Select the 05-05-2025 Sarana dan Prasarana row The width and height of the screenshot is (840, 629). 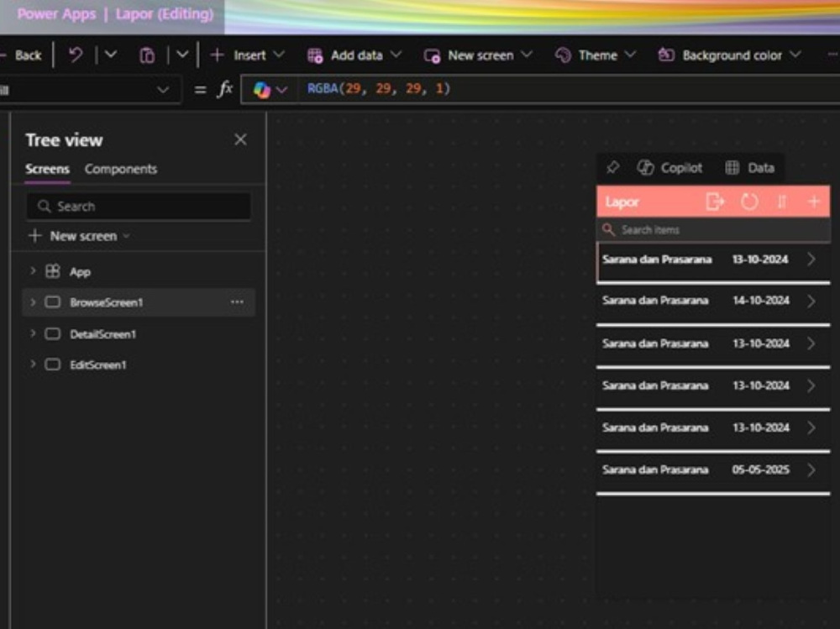(x=713, y=472)
